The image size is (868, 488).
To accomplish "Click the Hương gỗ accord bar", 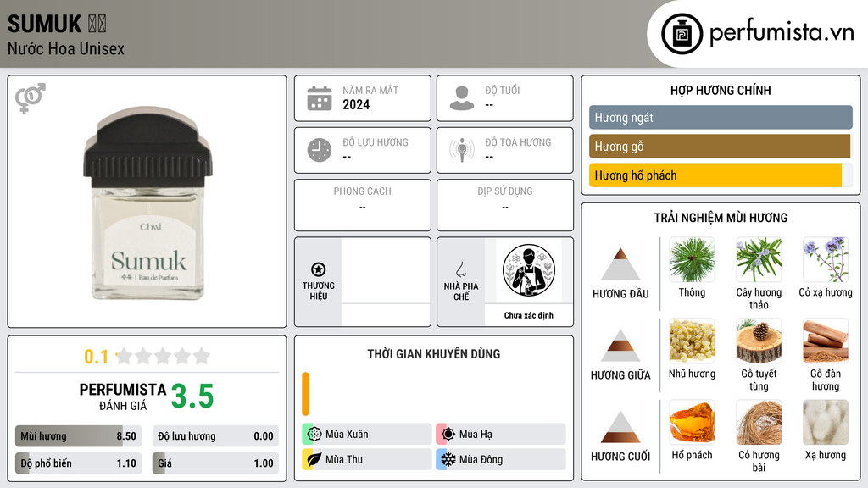I will click(x=721, y=147).
